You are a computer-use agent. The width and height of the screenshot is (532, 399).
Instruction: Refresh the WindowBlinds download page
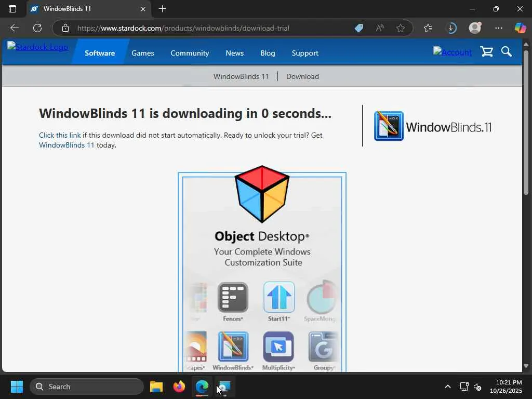37,28
